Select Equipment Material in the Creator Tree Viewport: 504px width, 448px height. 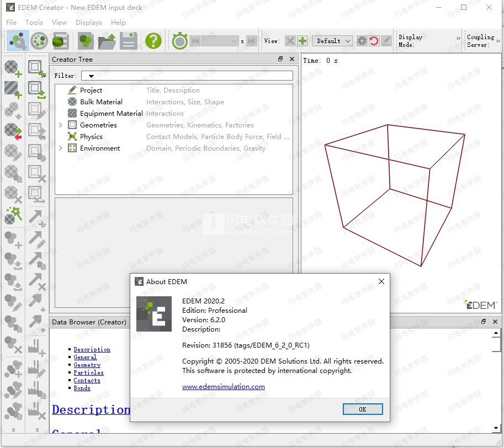click(111, 113)
